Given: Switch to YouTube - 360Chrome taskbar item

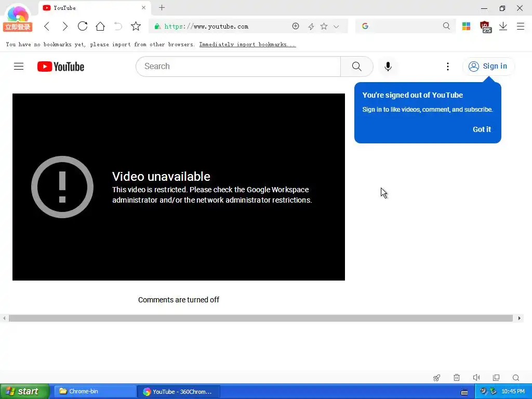Looking at the screenshot, I should pyautogui.click(x=179, y=392).
